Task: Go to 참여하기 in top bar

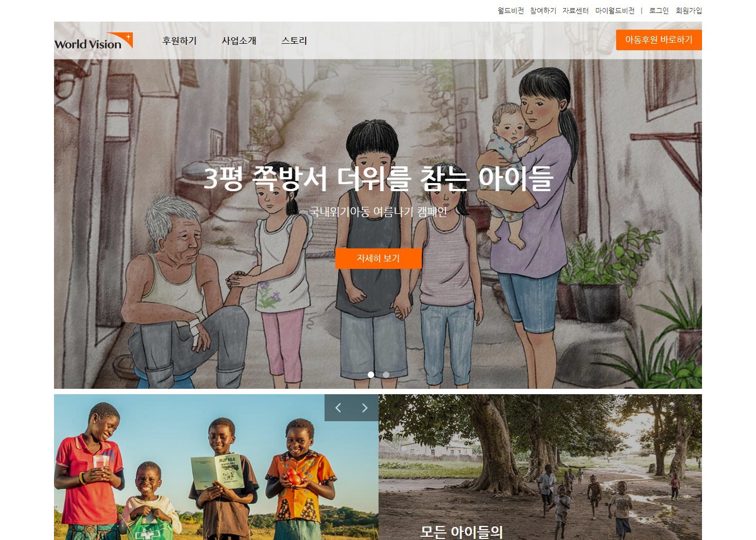Action: click(543, 10)
